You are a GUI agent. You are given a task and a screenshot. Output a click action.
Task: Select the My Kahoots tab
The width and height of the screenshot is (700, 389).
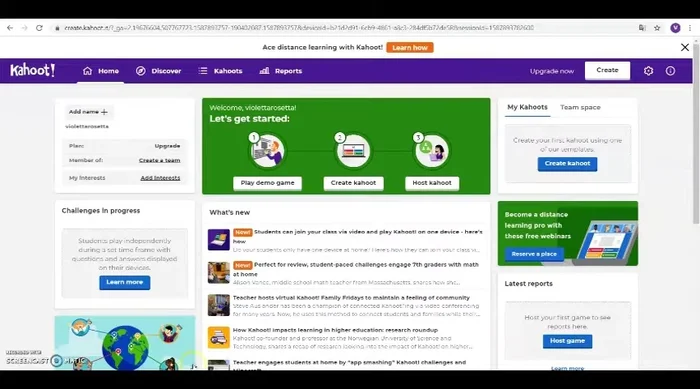(x=527, y=107)
